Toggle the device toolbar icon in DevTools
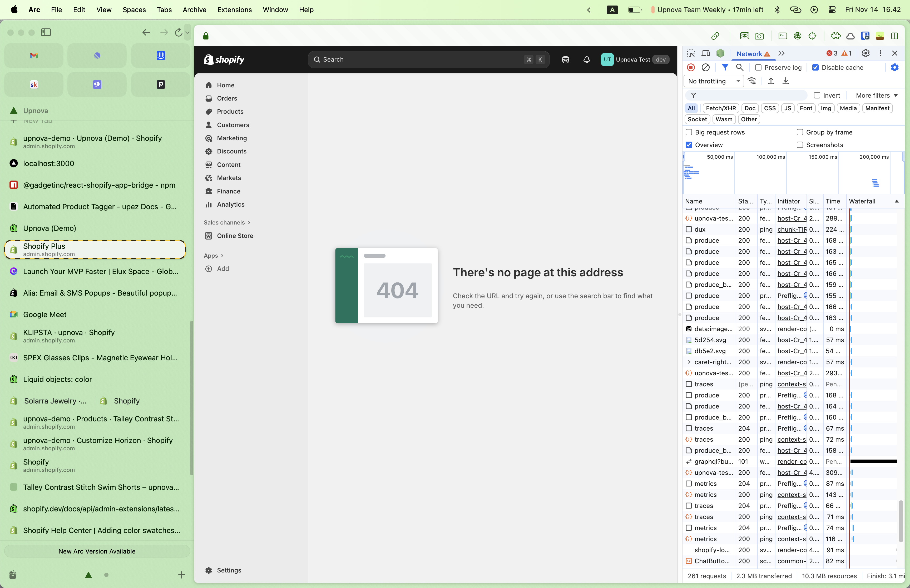 tap(706, 53)
